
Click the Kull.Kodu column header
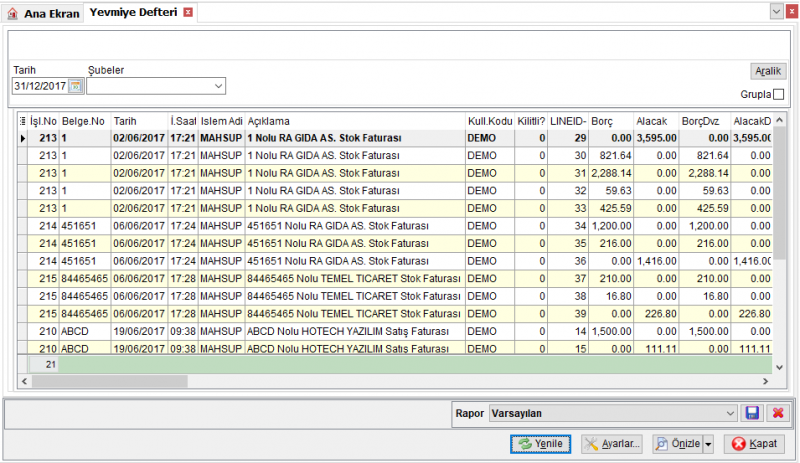coord(490,121)
